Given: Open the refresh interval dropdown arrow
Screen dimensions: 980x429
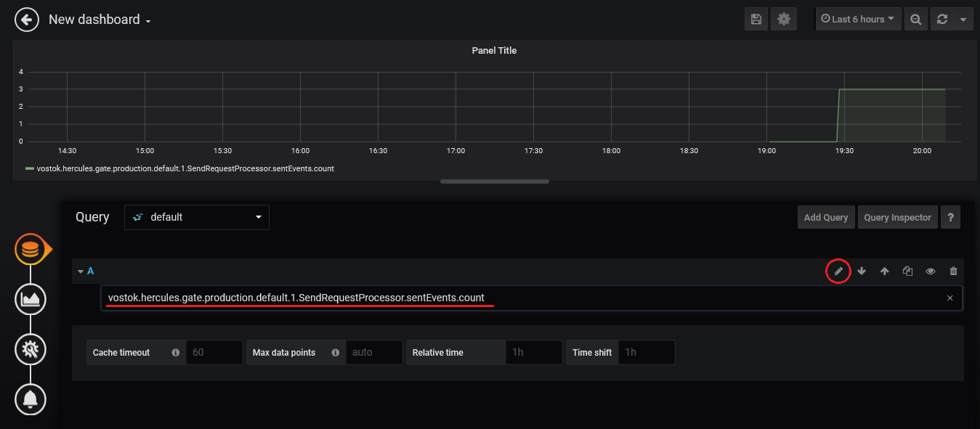Looking at the screenshot, I should tap(963, 19).
